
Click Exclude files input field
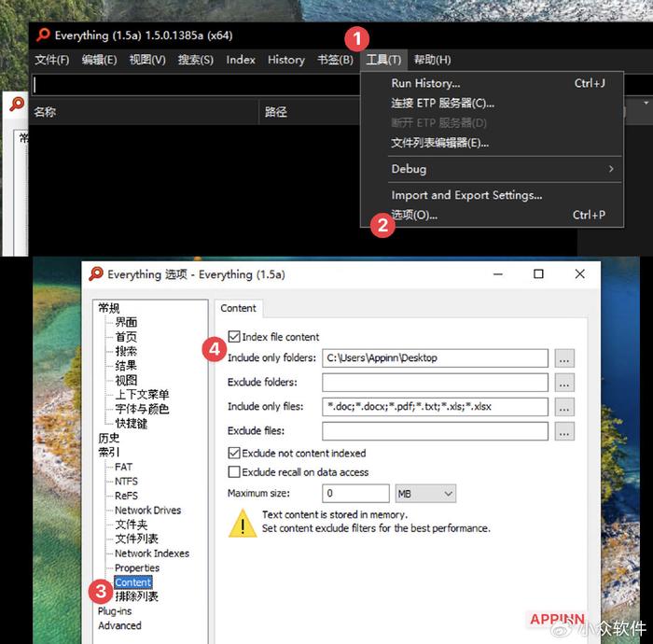pos(435,430)
